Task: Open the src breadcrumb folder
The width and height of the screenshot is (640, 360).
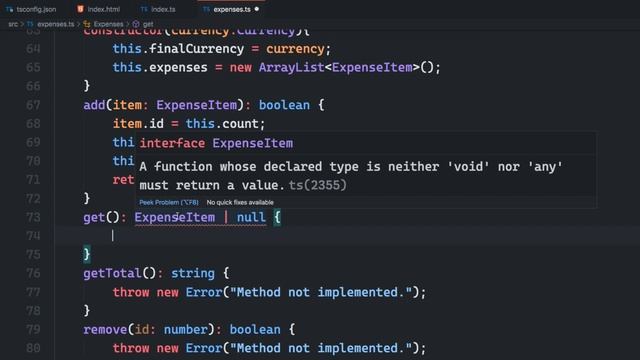Action: pos(13,24)
